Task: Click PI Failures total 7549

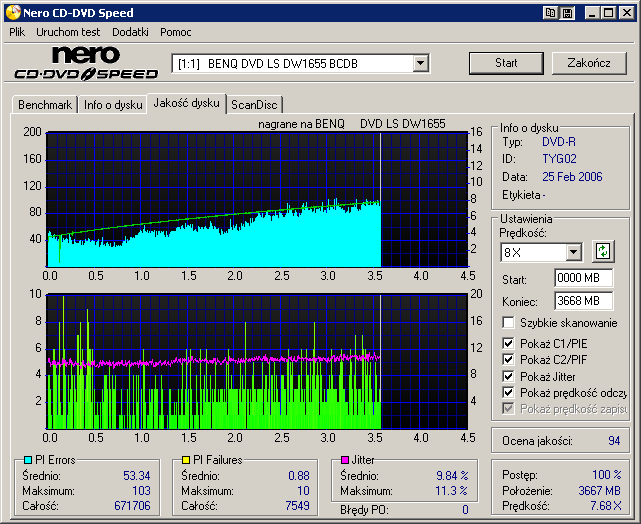Action: (x=297, y=506)
